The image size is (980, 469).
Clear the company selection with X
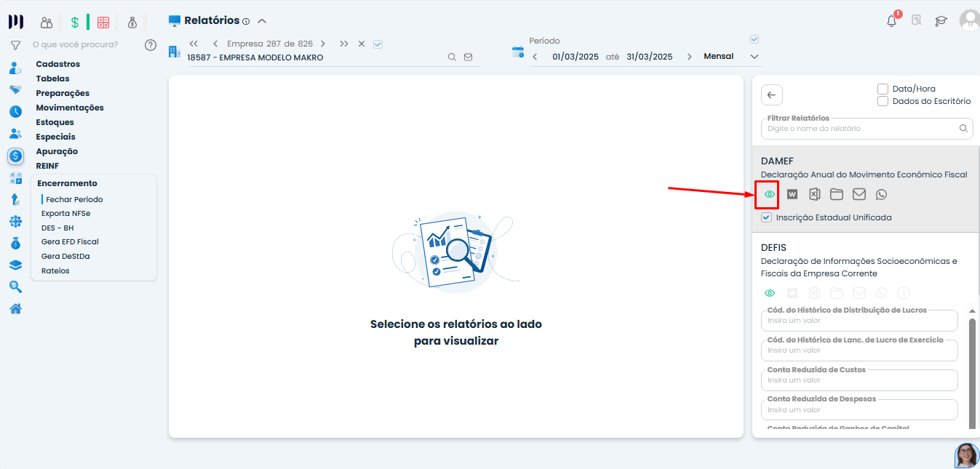362,44
